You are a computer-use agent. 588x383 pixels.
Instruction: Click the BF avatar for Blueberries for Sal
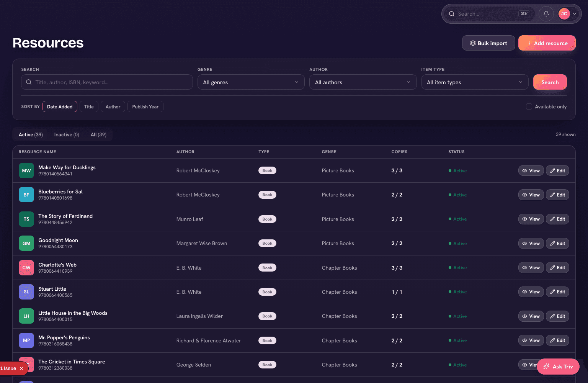(26, 195)
